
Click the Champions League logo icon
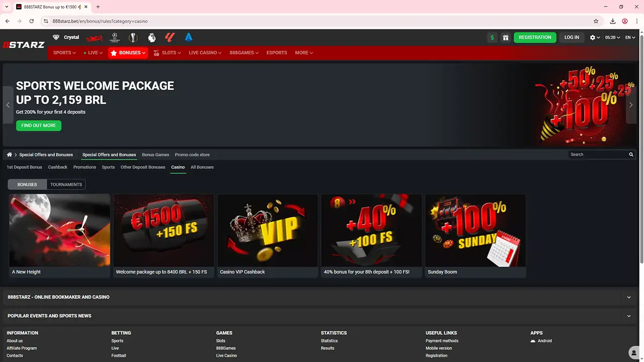pos(115,37)
